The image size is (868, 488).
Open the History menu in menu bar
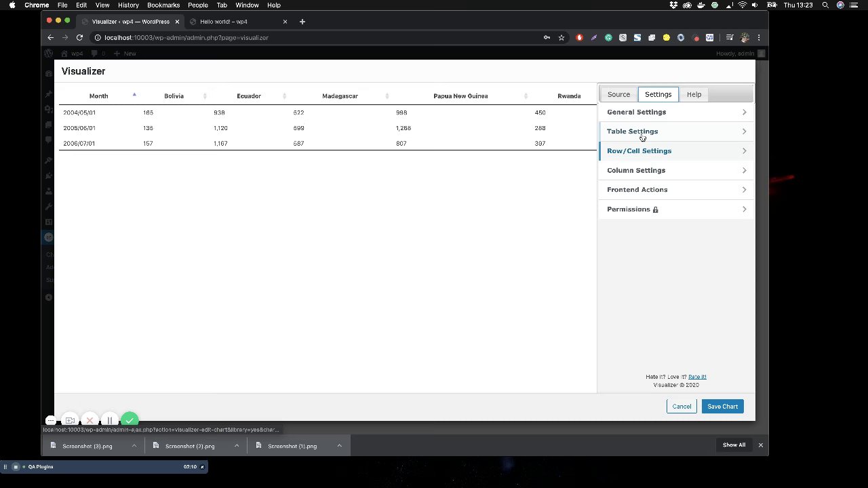(128, 5)
